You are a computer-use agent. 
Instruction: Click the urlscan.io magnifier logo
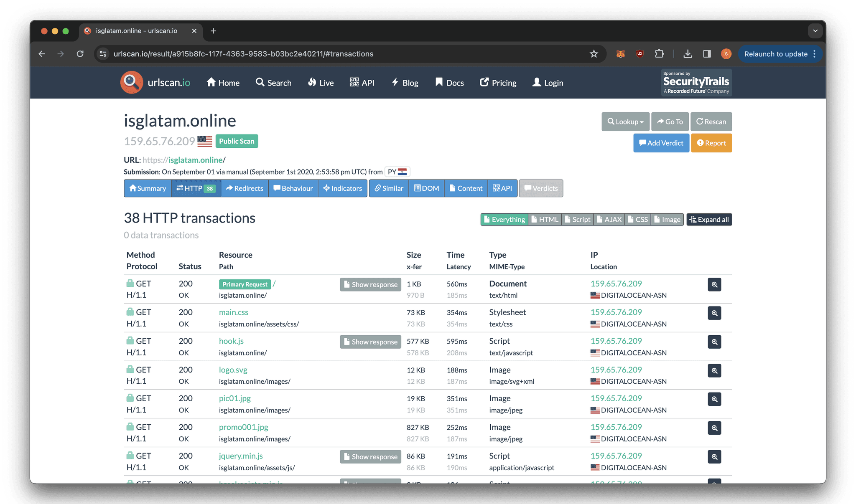coord(132,82)
